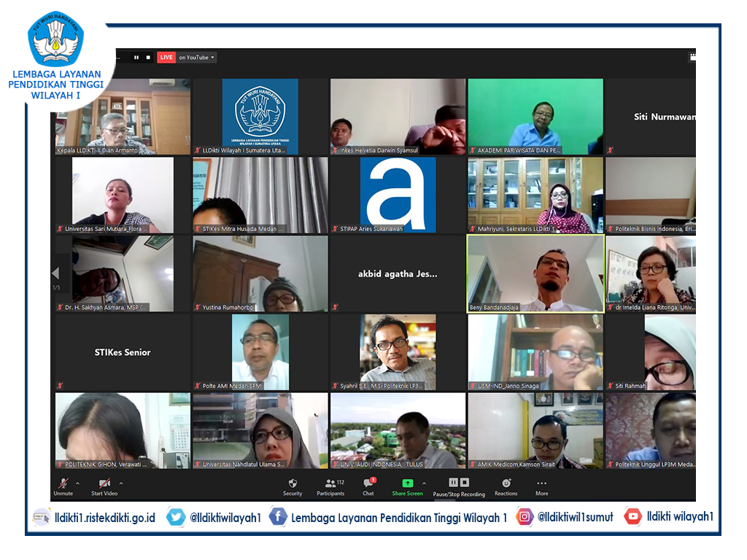This screenshot has height=560, width=747.
Task: Stop the recording from the bottom toolbar
Action: tap(465, 483)
